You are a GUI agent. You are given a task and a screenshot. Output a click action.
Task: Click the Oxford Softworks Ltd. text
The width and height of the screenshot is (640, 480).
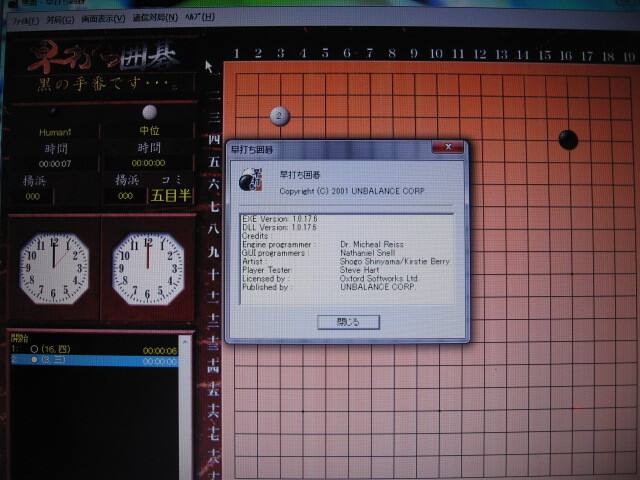[x=379, y=278]
